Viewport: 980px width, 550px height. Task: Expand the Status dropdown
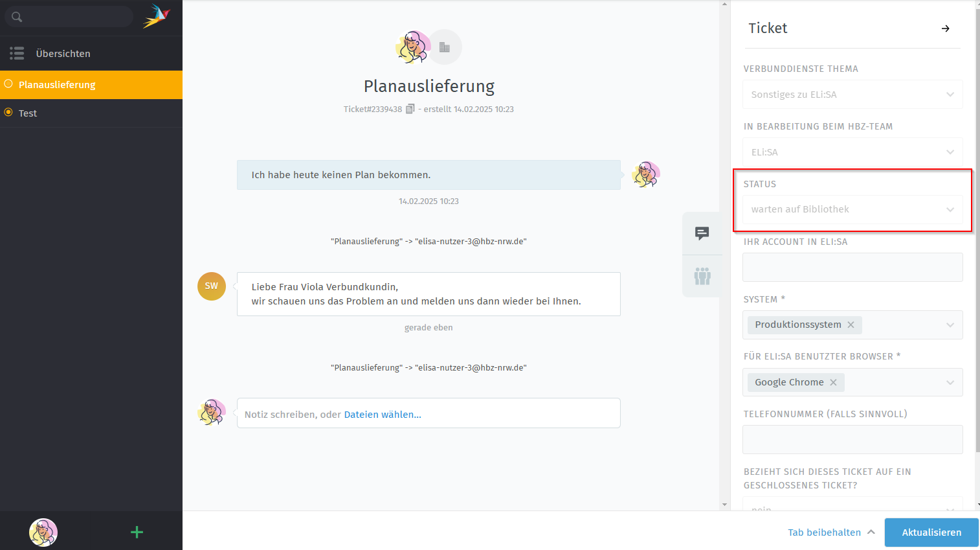[852, 209]
